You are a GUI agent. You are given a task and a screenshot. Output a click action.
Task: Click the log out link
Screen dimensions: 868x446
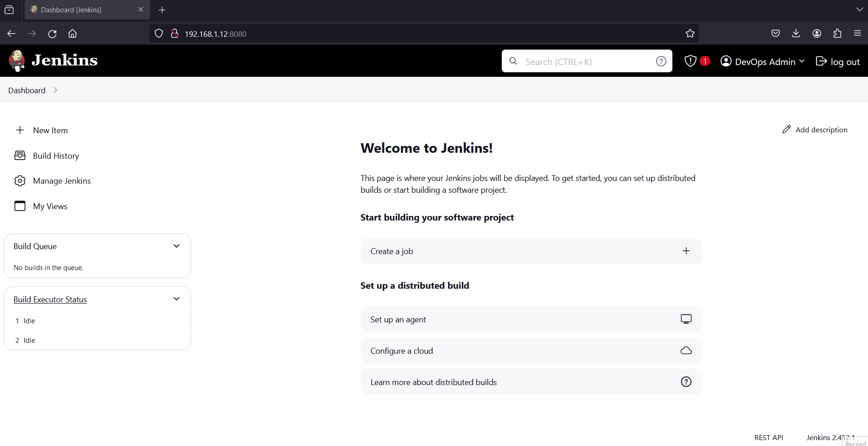coord(838,61)
